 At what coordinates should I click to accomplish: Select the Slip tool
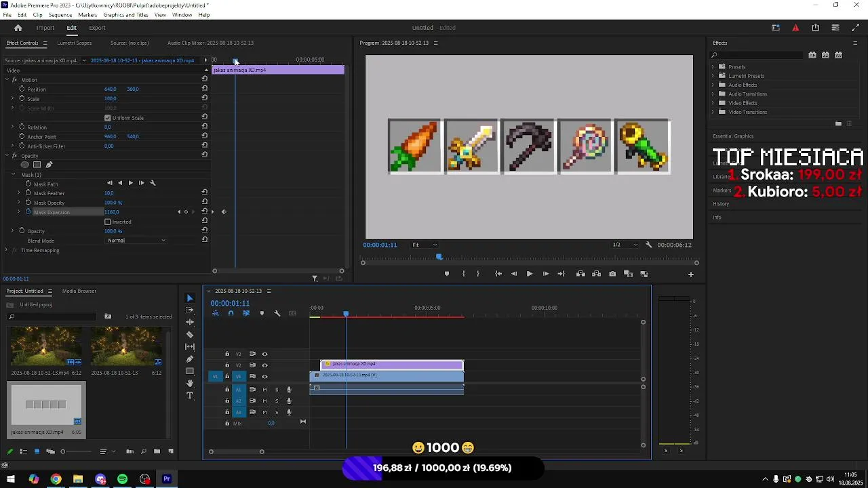coord(190,347)
